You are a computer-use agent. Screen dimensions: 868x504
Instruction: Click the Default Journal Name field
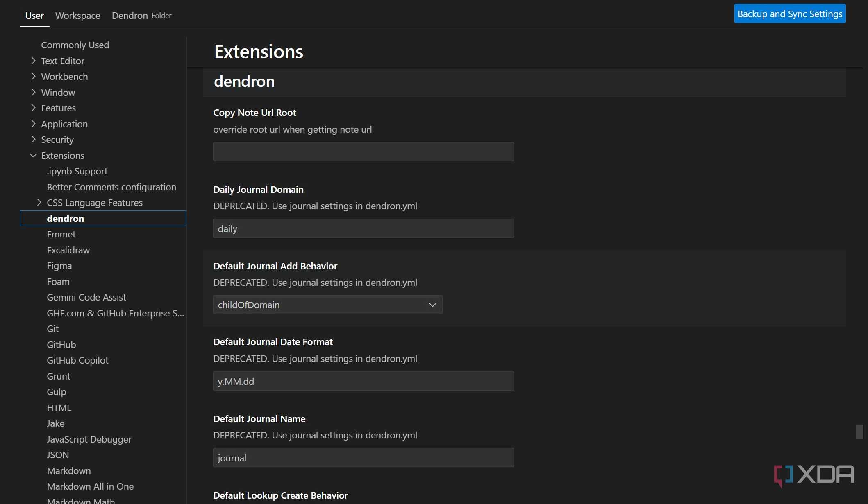pyautogui.click(x=364, y=458)
